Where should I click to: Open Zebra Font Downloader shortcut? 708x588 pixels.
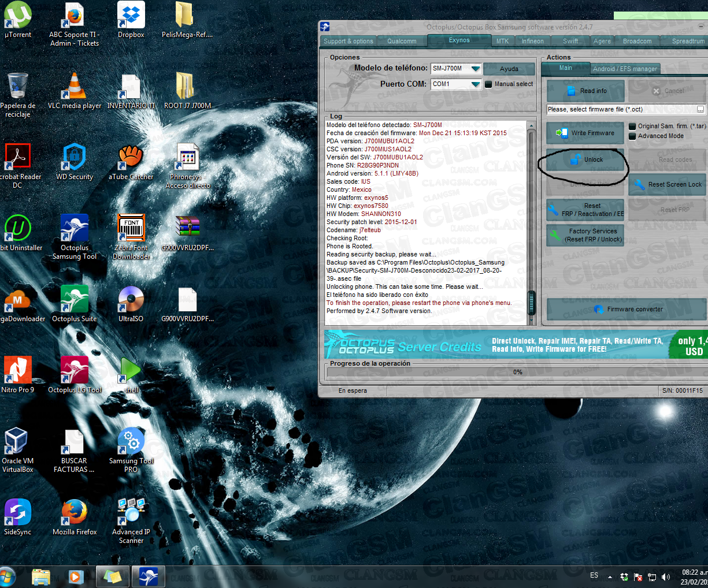click(131, 237)
